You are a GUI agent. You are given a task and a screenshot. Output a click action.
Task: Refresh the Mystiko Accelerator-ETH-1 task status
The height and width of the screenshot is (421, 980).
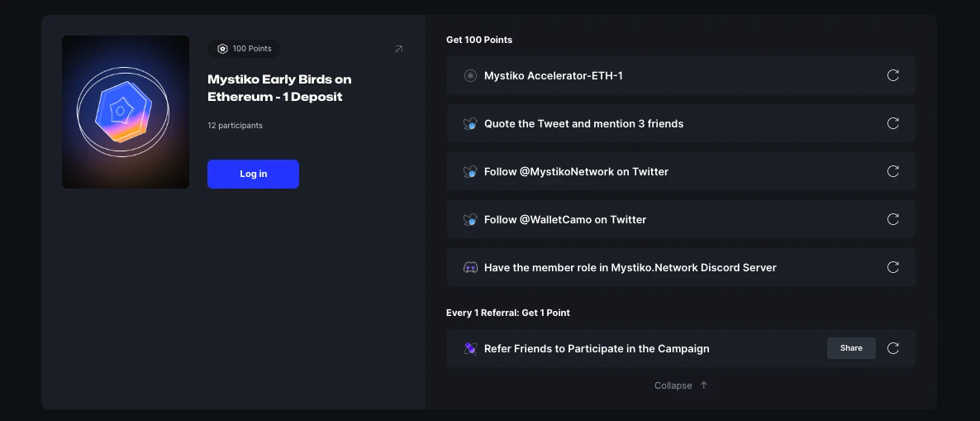tap(892, 75)
